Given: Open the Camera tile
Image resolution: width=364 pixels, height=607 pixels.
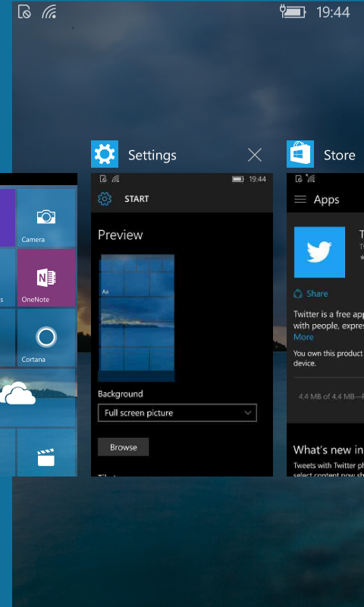Looking at the screenshot, I should [x=46, y=218].
